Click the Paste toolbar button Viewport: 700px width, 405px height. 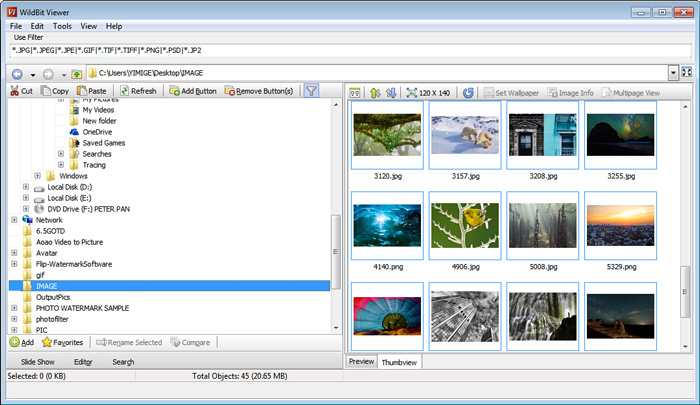point(92,91)
